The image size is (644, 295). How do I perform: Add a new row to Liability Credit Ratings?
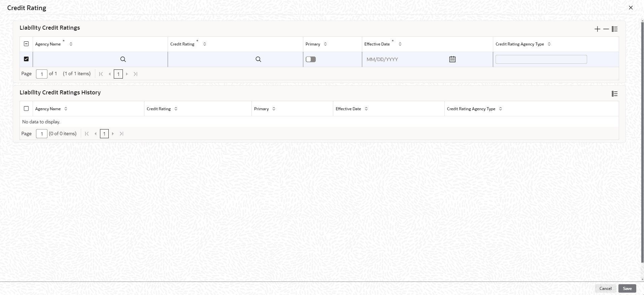tap(597, 29)
